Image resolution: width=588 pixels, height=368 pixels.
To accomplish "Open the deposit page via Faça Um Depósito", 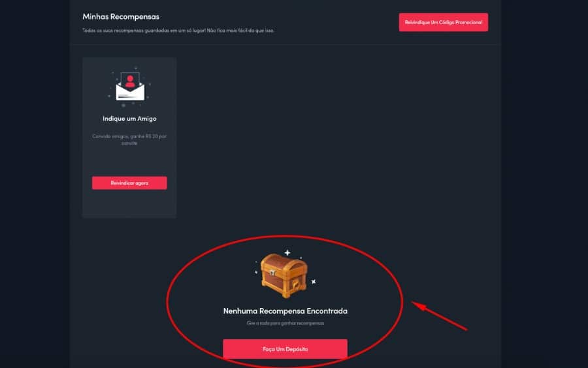I will point(285,349).
